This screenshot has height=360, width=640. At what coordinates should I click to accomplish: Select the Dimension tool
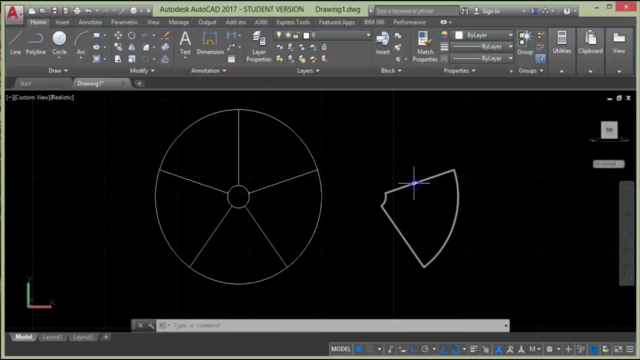[x=210, y=43]
